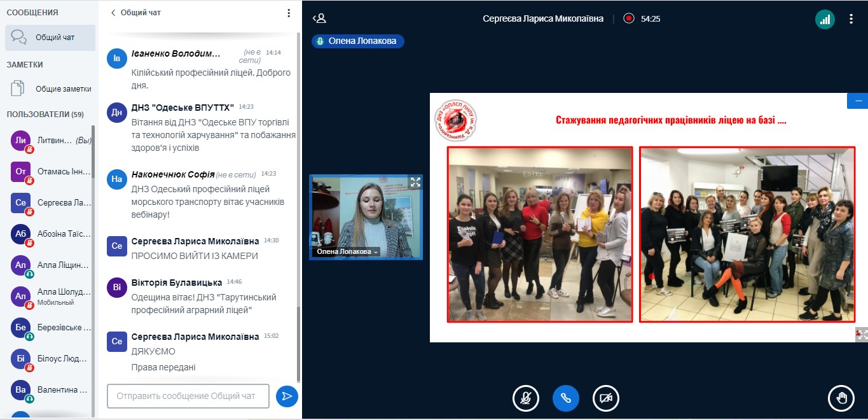Make the presentation fullscreen via corner icon
The height and width of the screenshot is (420, 868).
(861, 334)
